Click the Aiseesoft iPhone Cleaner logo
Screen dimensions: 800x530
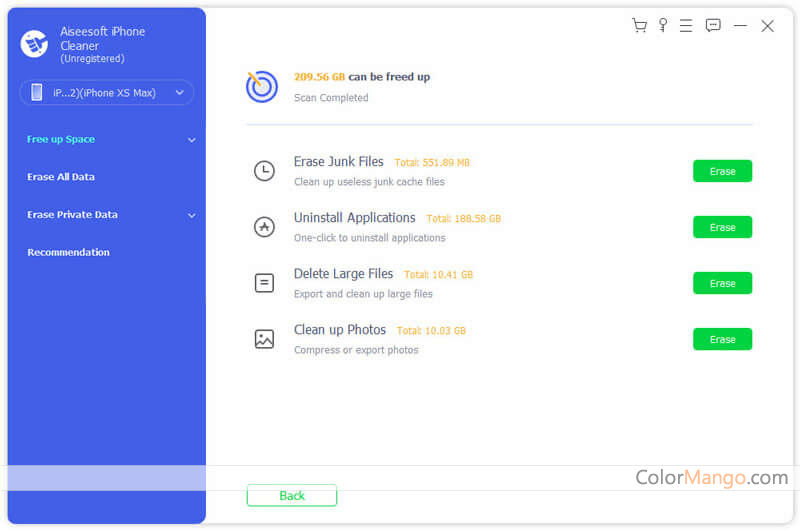click(x=34, y=44)
